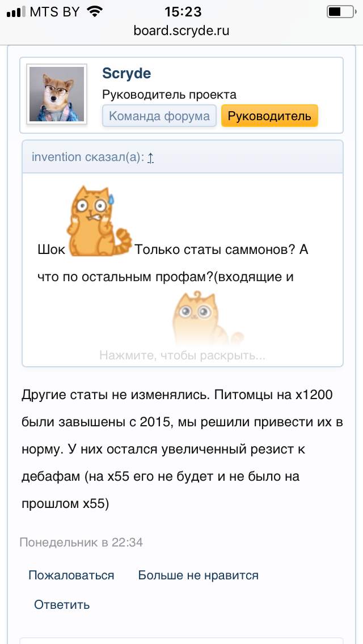Tap the shocked orange cat sticker

click(x=98, y=222)
